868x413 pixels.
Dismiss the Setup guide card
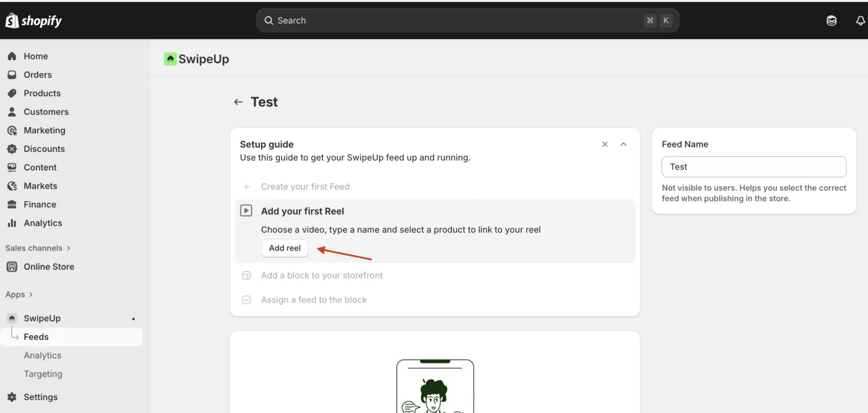(605, 144)
